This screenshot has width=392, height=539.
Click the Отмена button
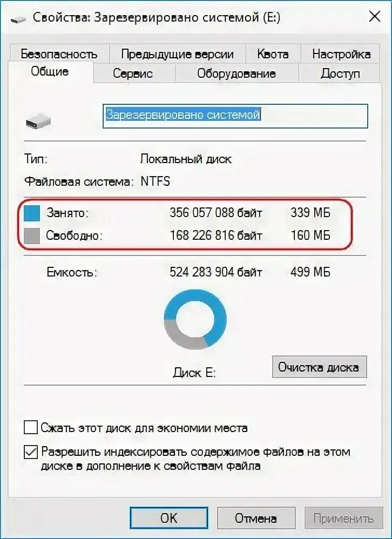coord(256,518)
